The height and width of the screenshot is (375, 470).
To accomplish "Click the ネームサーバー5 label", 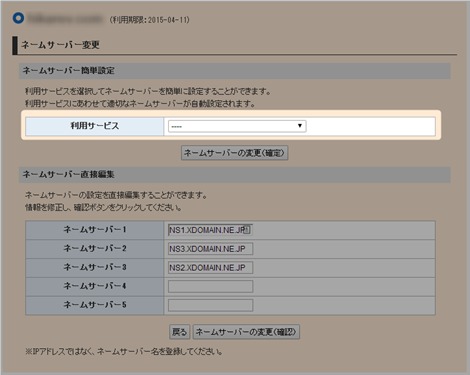I will click(95, 305).
